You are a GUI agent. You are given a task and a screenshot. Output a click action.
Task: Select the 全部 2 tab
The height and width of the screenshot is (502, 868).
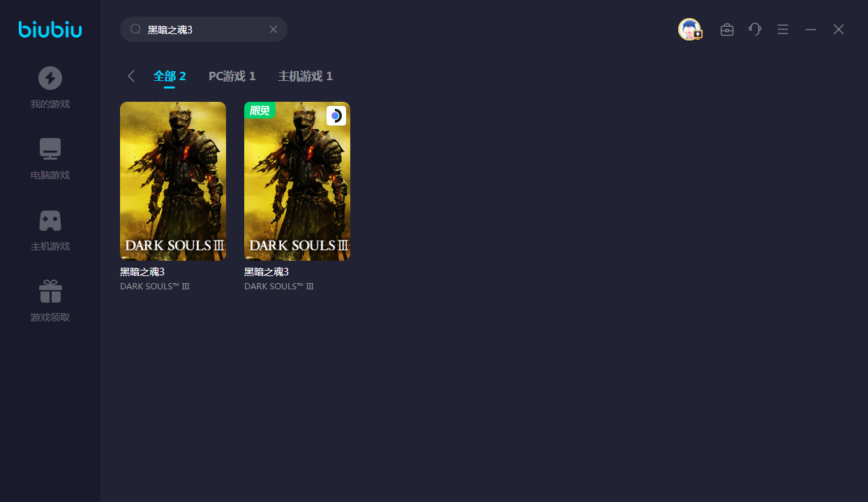(170, 76)
